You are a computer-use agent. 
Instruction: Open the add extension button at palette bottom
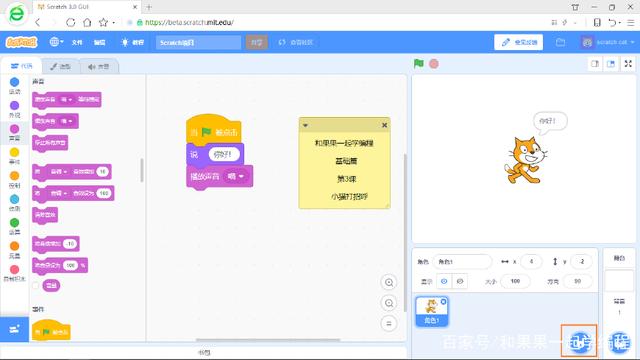tap(14, 329)
